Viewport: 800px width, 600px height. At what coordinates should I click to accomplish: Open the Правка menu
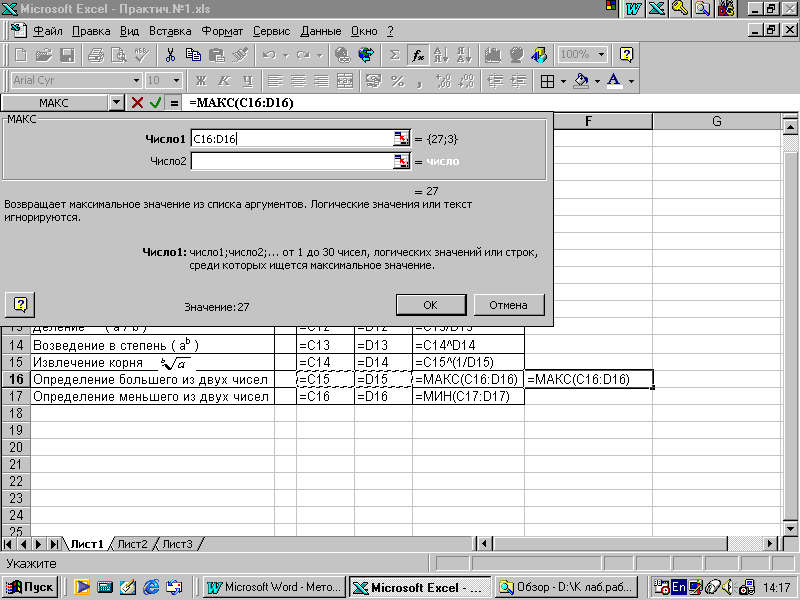pyautogui.click(x=91, y=31)
